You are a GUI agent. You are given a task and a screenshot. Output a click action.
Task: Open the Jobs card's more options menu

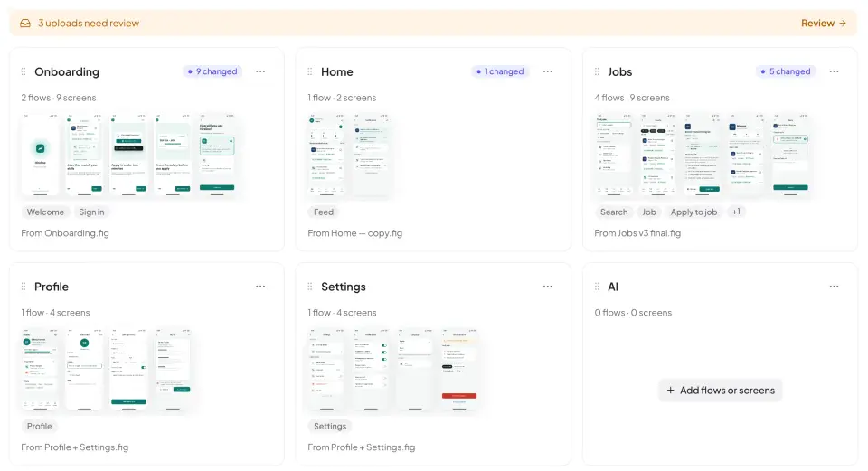click(834, 71)
